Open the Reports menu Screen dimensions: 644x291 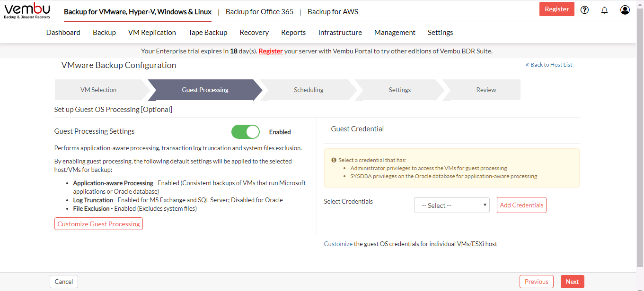(x=293, y=33)
